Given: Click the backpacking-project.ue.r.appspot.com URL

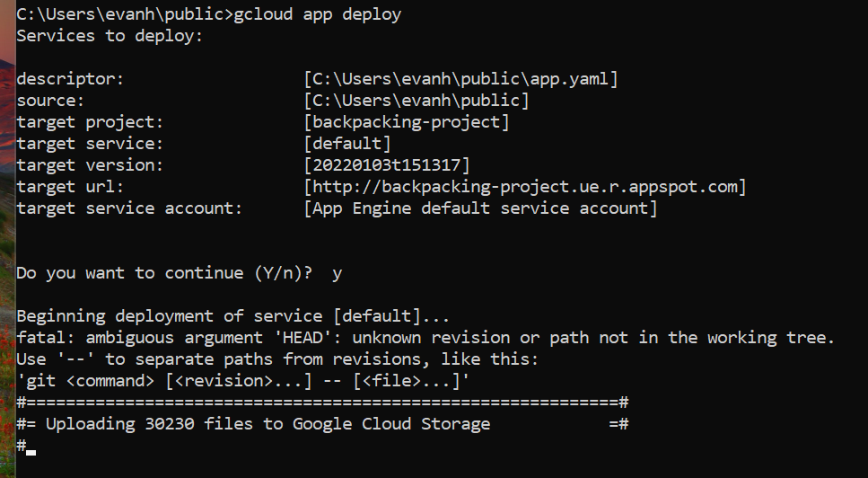Looking at the screenshot, I should point(525,187).
